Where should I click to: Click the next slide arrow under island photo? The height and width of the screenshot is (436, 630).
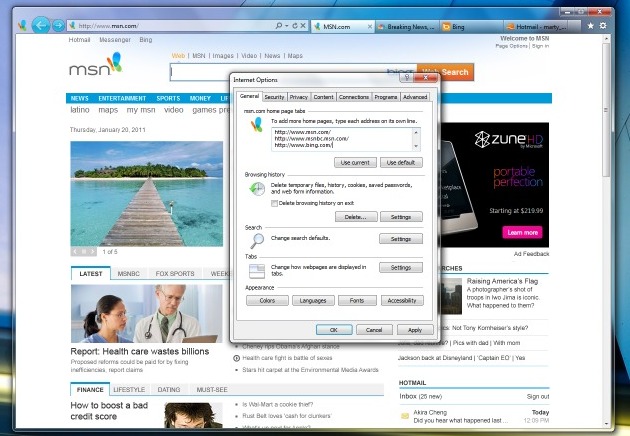[x=92, y=252]
